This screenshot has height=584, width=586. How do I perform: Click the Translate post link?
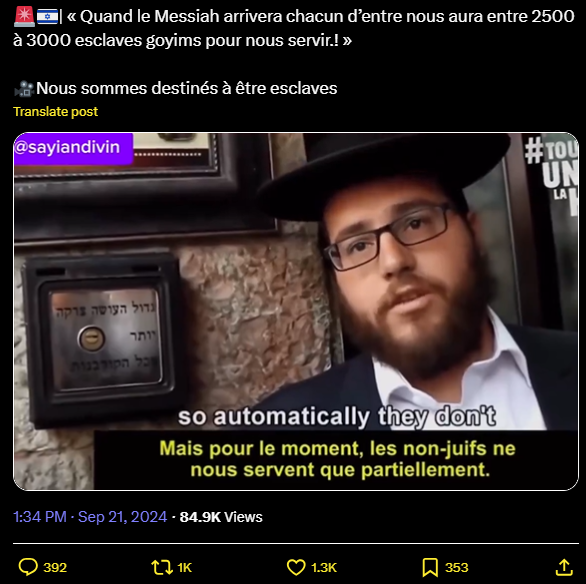[55, 111]
